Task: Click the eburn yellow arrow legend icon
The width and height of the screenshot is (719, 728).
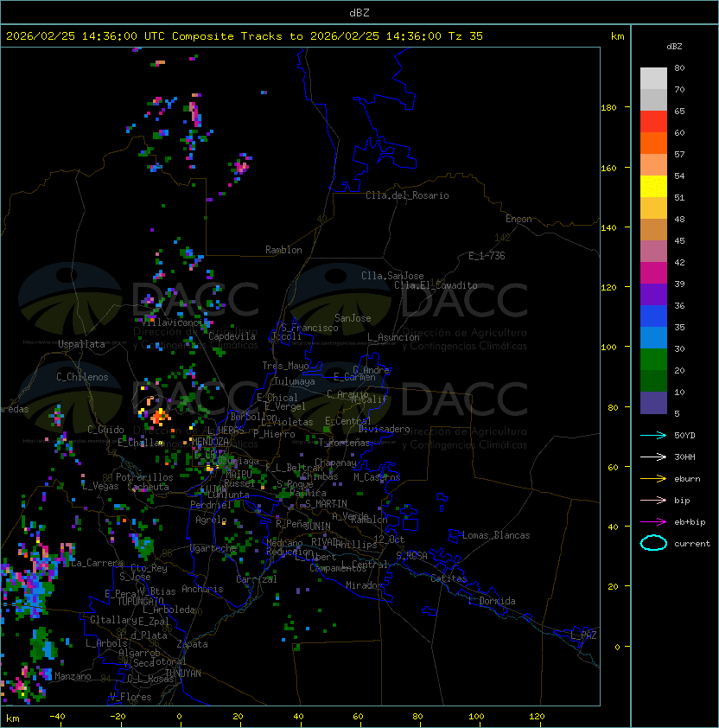Action: pos(653,479)
